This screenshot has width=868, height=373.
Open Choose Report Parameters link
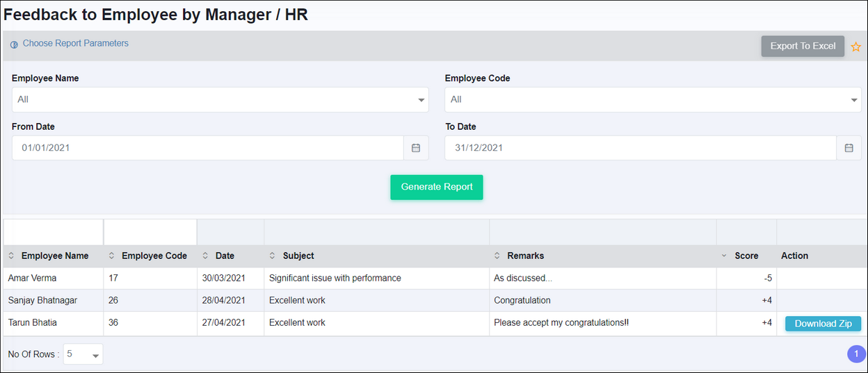click(76, 43)
